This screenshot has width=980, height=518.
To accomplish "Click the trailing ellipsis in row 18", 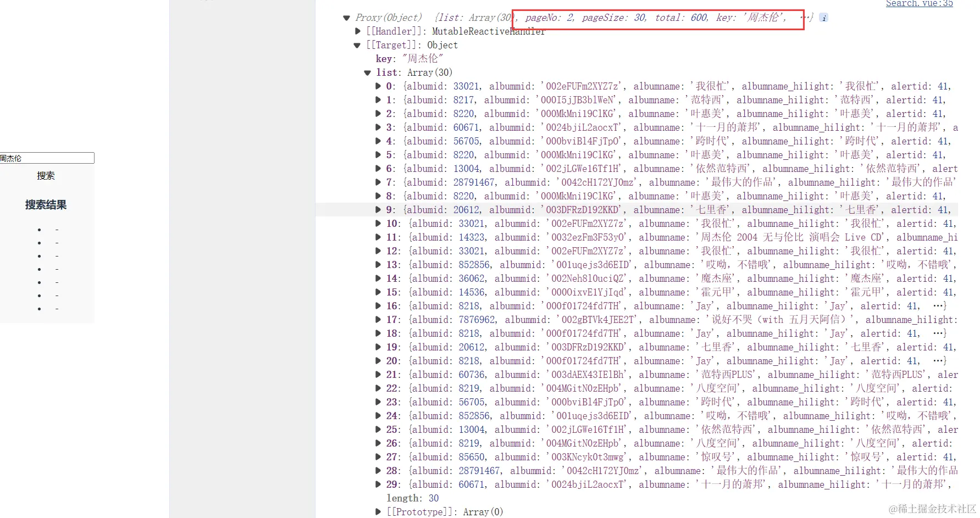I will pyautogui.click(x=939, y=333).
